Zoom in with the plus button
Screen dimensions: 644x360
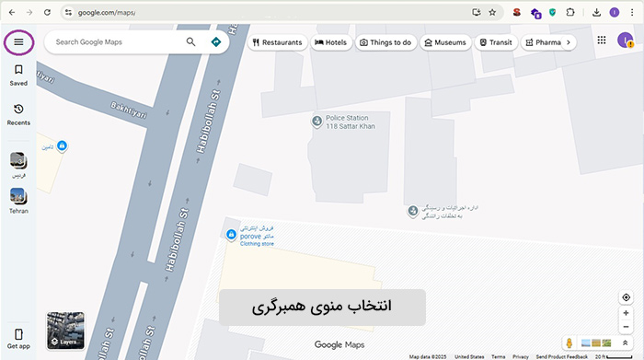tap(626, 313)
